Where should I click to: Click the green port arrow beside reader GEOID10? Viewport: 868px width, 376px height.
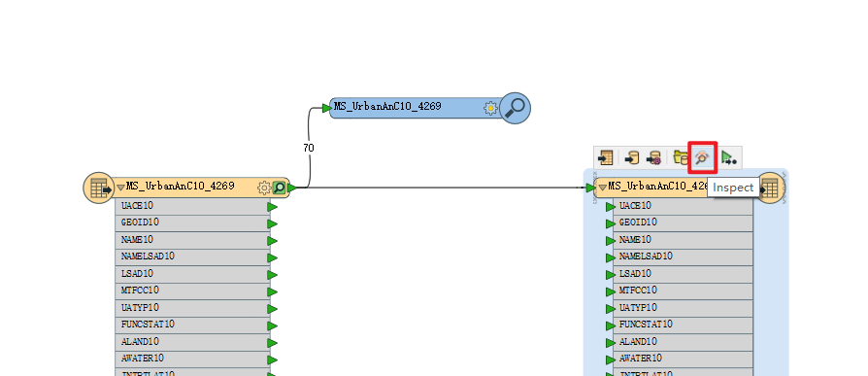273,223
